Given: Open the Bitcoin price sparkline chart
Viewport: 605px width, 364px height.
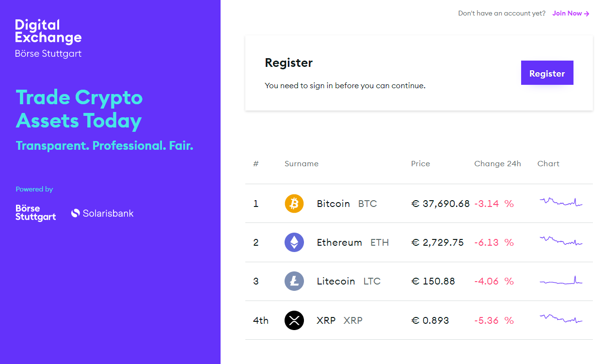Looking at the screenshot, I should 561,202.
